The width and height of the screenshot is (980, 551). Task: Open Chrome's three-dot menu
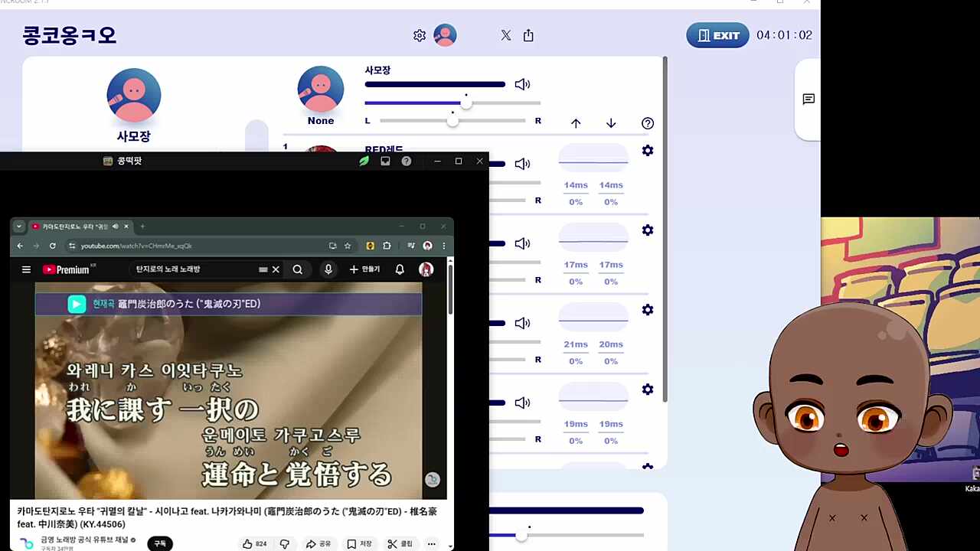pyautogui.click(x=443, y=246)
